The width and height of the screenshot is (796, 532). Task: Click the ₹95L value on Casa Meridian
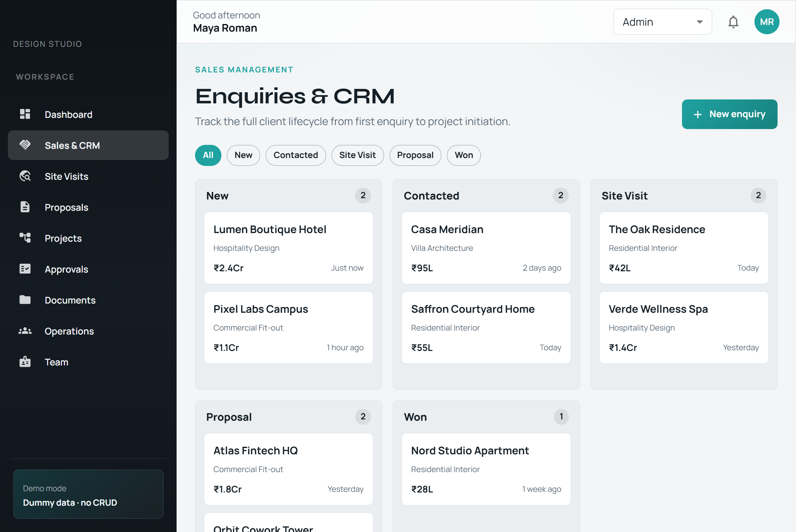click(x=422, y=268)
